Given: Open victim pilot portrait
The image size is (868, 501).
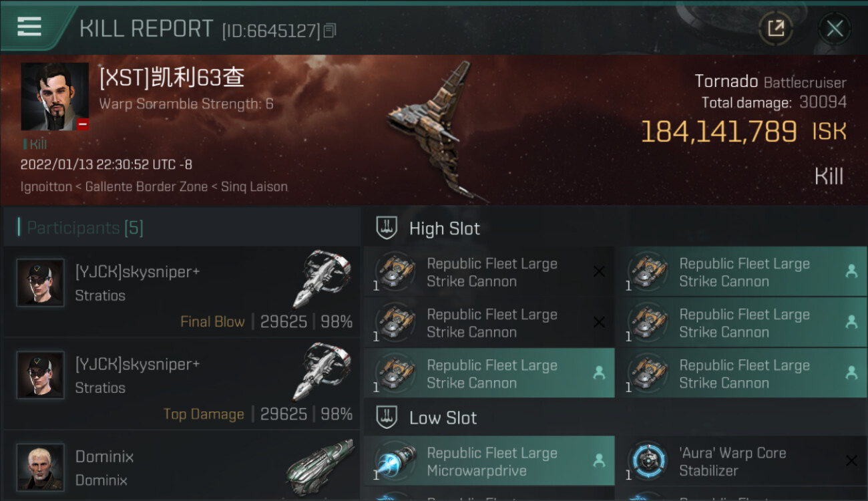Looking at the screenshot, I should [55, 97].
